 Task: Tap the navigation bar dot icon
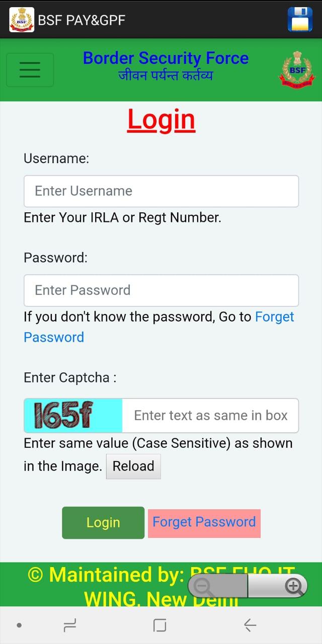tap(19, 625)
